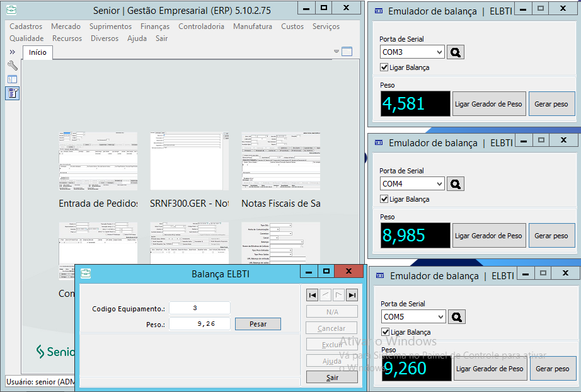
Task: Click the window view icon beside Início tab
Action: [x=347, y=52]
